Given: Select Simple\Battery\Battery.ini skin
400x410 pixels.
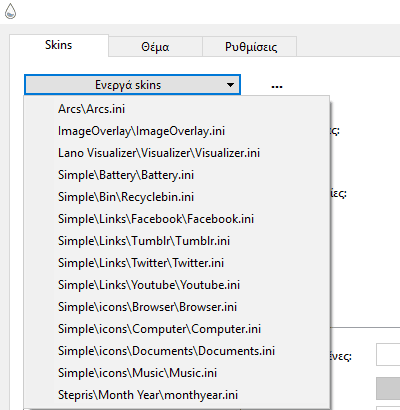Looking at the screenshot, I should tap(177, 175).
